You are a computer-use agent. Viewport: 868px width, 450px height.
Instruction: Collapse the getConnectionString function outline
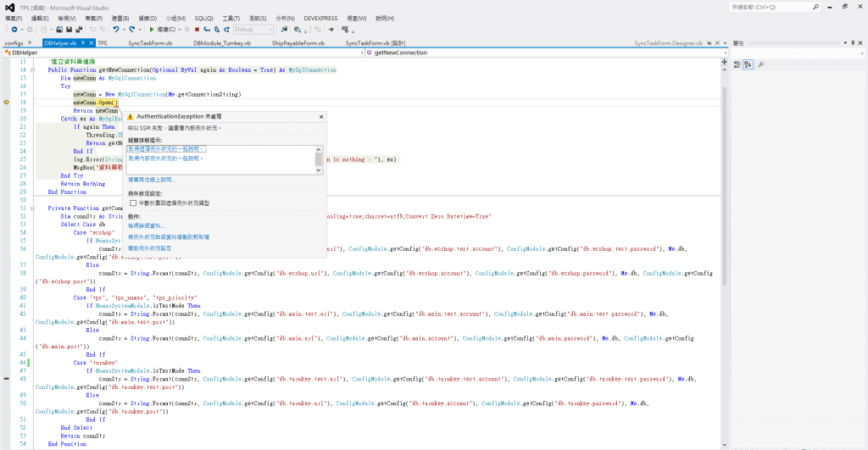coord(33,208)
